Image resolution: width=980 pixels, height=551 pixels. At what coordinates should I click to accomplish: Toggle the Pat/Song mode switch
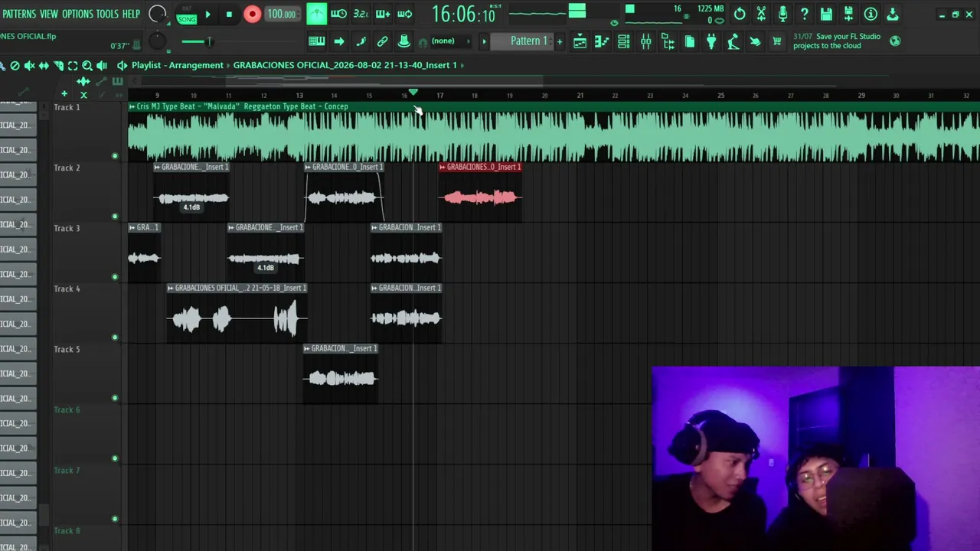[x=187, y=15]
